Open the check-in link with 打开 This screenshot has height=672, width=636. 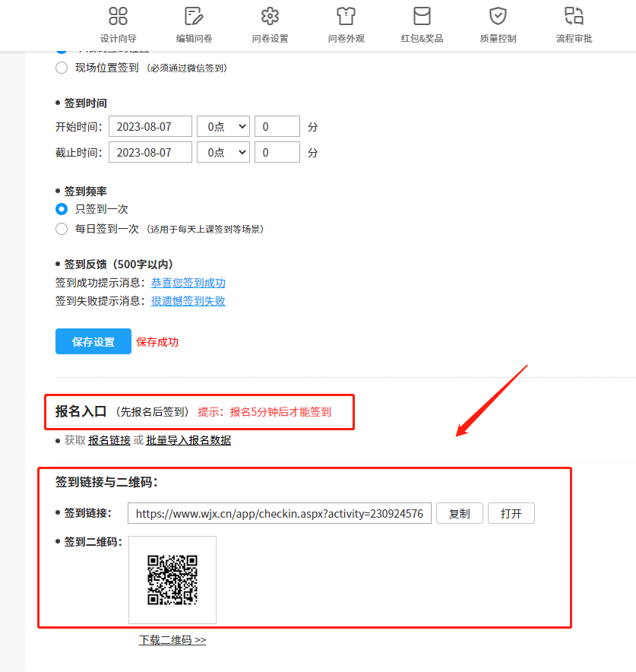point(511,513)
